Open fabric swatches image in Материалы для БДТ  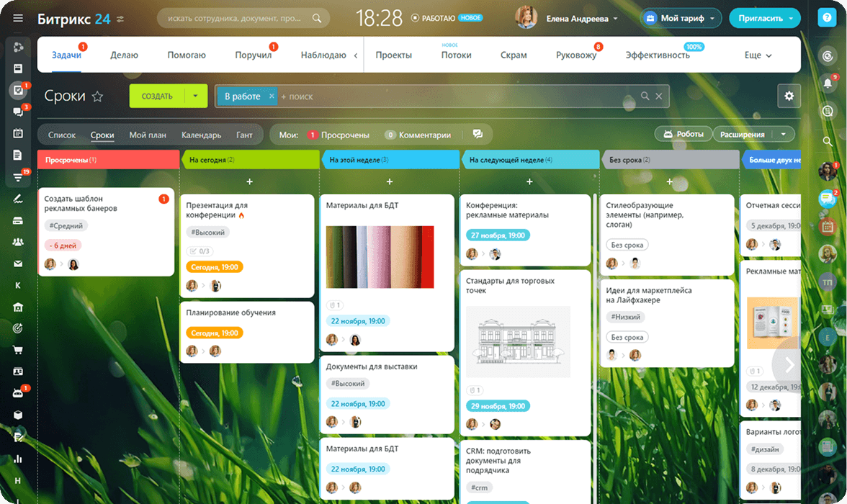coord(380,257)
